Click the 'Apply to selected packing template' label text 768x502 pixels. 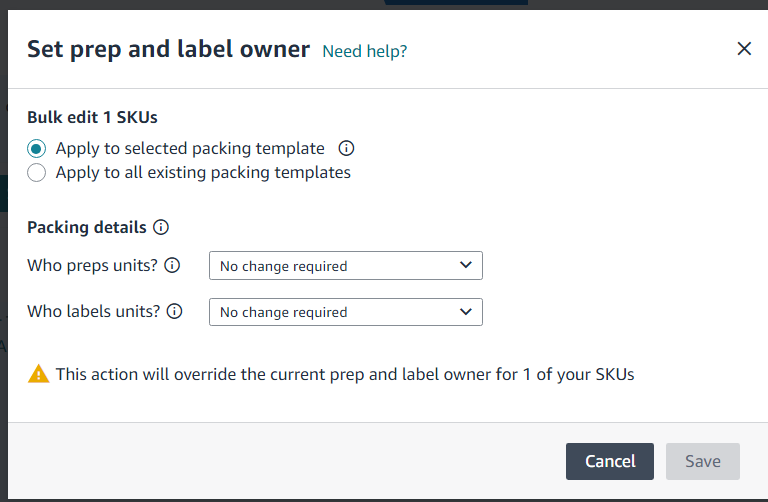190,148
